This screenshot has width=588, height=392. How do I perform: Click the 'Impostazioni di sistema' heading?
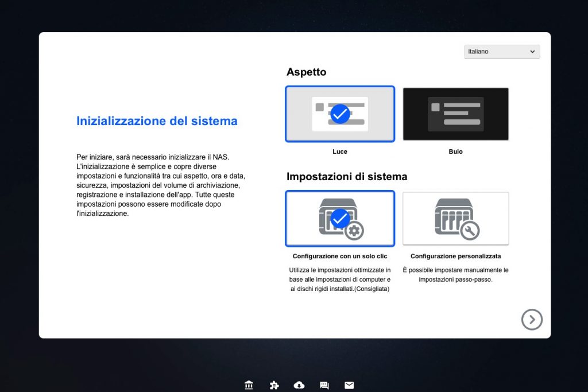coord(347,176)
